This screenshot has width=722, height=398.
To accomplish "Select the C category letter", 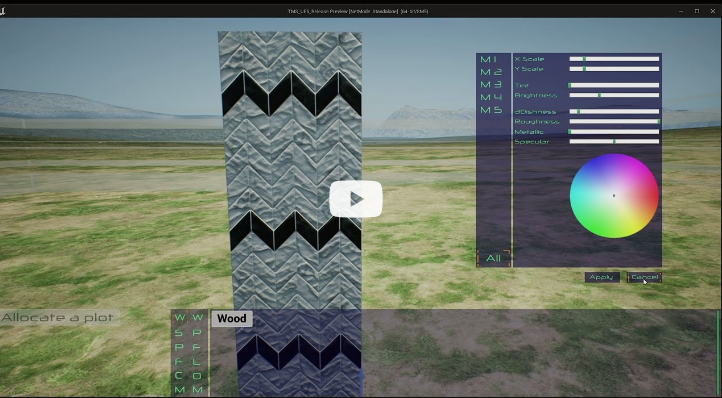I will [179, 375].
